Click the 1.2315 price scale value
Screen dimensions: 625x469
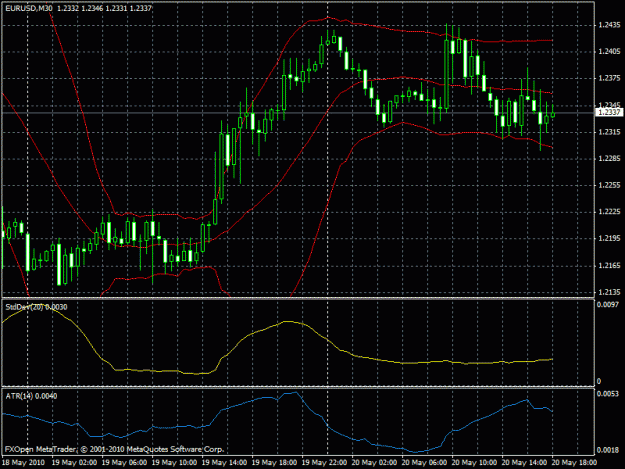coord(609,132)
